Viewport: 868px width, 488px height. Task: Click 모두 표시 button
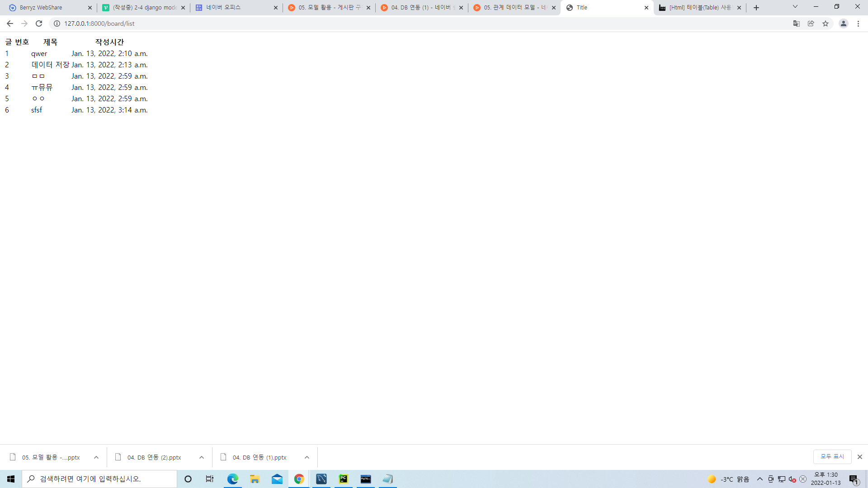pyautogui.click(x=832, y=457)
